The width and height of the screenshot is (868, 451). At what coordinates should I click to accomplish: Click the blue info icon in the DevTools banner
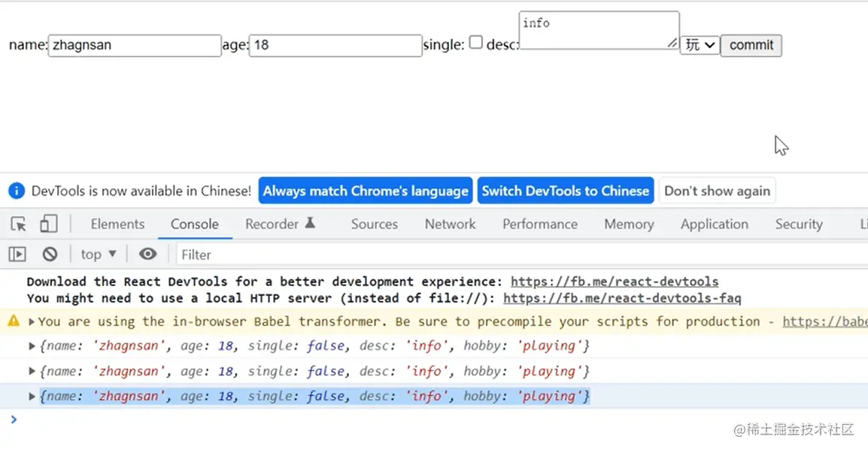point(17,190)
